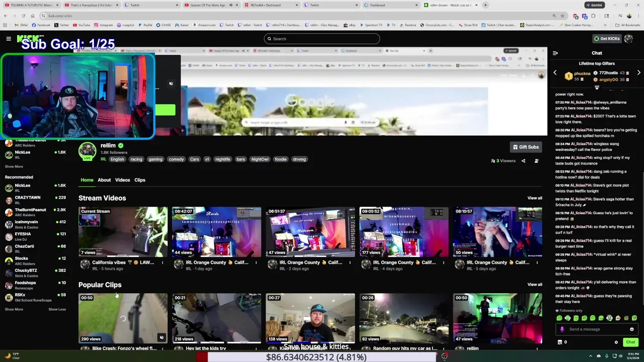The height and width of the screenshot is (362, 644).
Task: Open EYESHA recommended channel
Action: [35, 236]
